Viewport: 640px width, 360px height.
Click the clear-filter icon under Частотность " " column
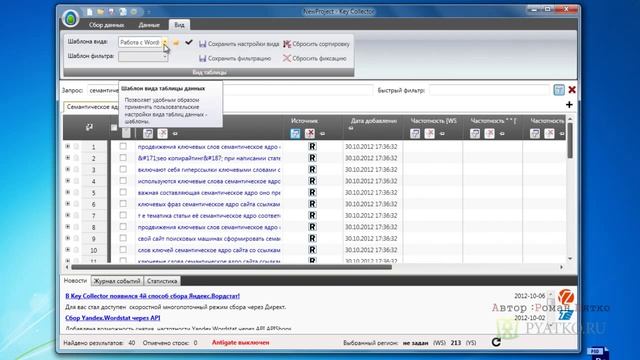[x=489, y=133]
